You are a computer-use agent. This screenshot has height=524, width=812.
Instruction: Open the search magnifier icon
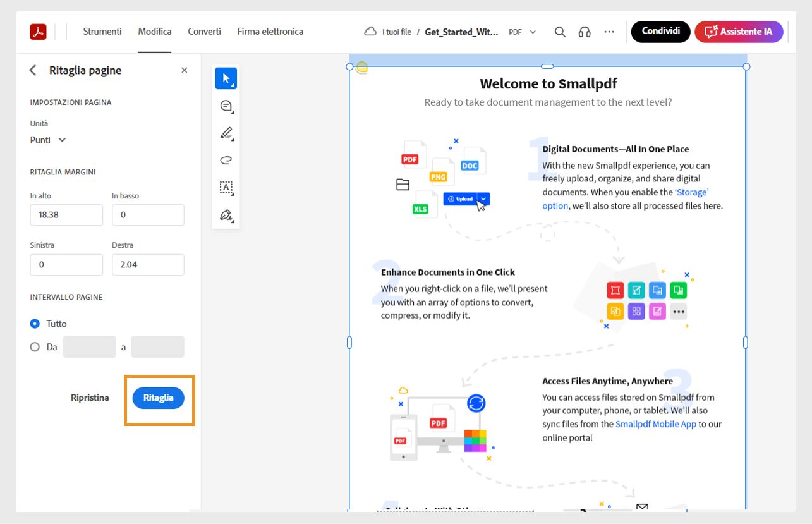pos(560,32)
